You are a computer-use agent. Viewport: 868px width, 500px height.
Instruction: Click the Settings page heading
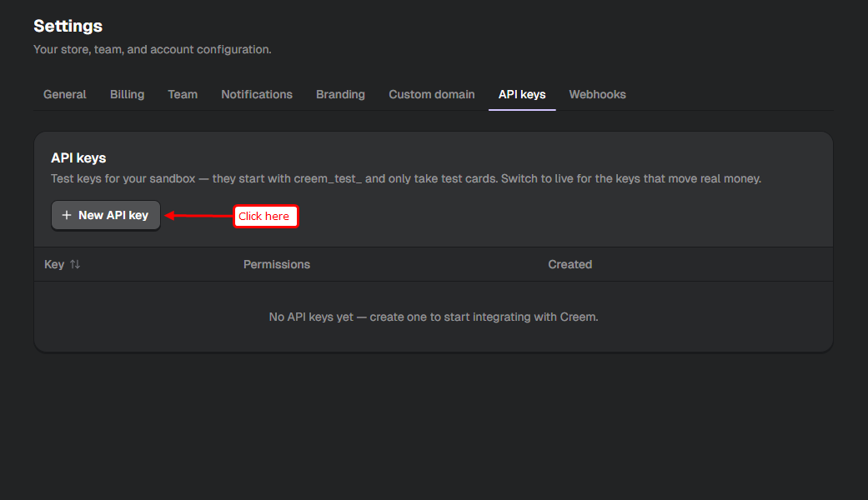68,26
